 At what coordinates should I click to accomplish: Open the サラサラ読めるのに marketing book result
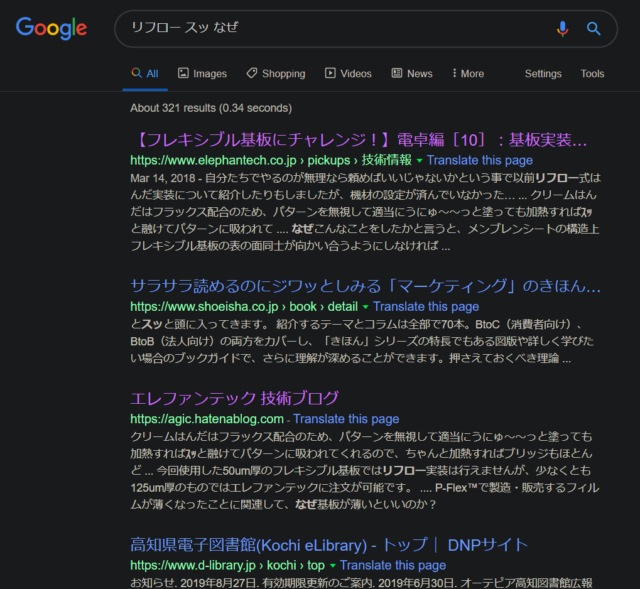tap(358, 285)
